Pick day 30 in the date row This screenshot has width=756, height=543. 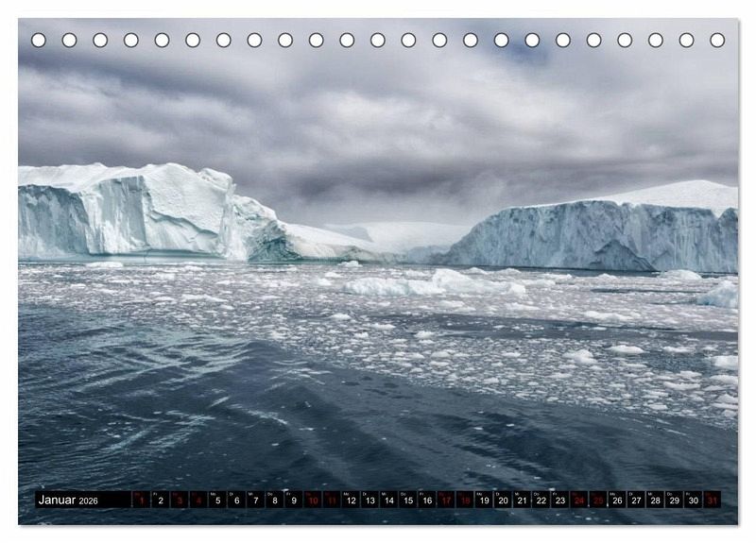pos(693,501)
